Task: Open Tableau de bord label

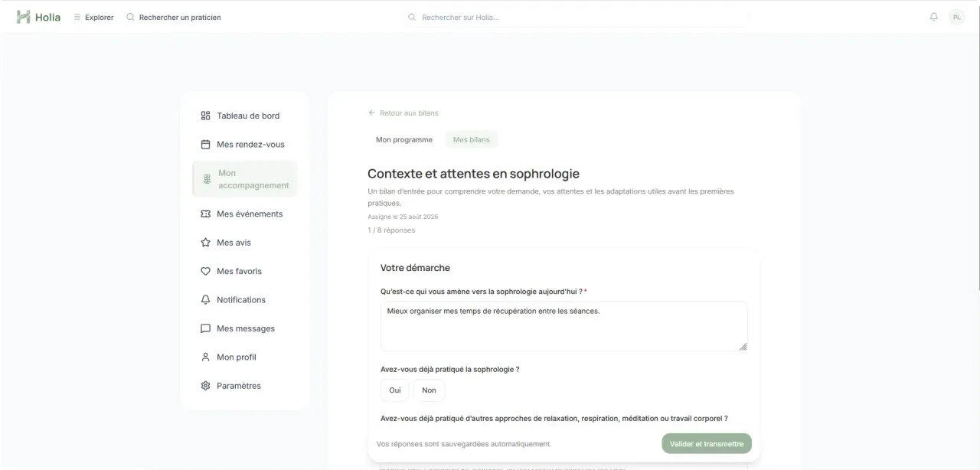Action: [248, 116]
